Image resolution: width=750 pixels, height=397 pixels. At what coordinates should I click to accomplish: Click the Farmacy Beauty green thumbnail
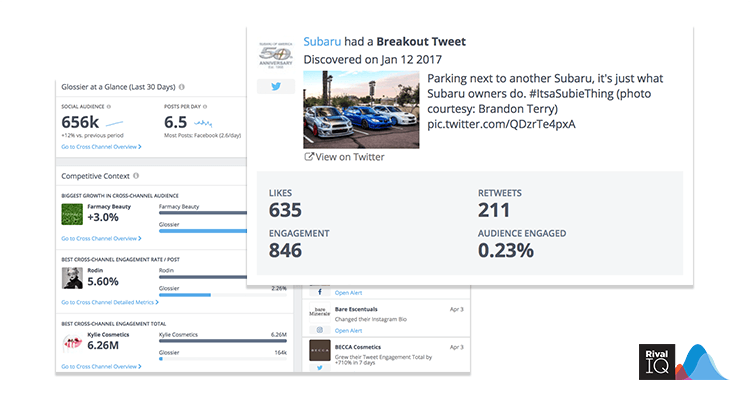(72, 214)
